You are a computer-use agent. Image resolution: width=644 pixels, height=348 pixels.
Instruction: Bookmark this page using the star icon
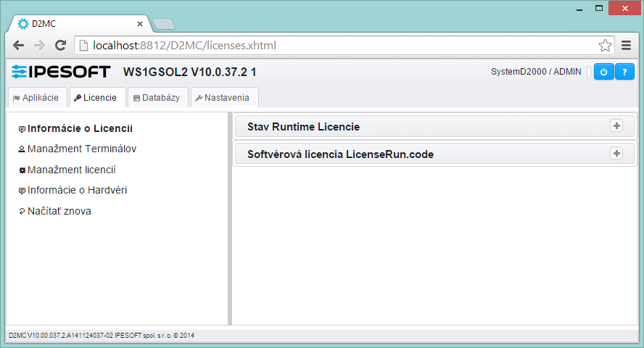tap(605, 46)
